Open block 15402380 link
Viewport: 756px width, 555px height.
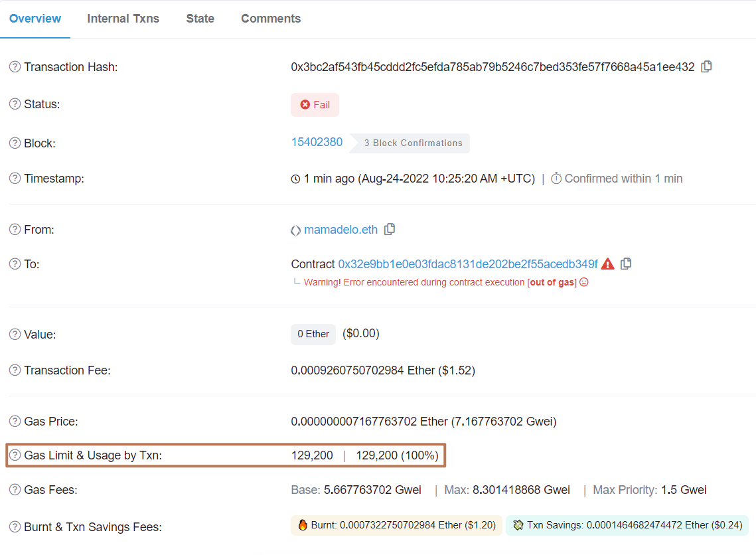(317, 142)
